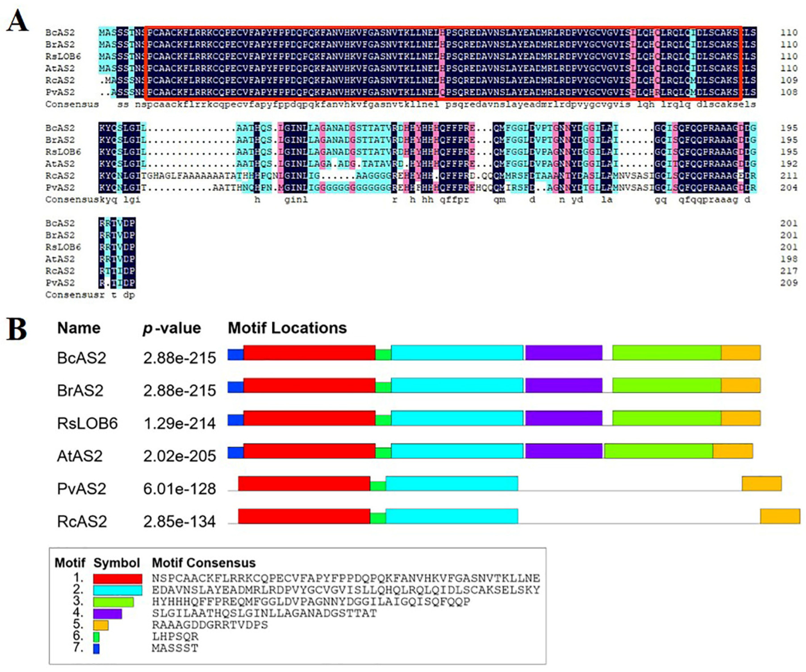Click the orange motif 5 legend swatch
This screenshot has width=806, height=672.
point(100,625)
